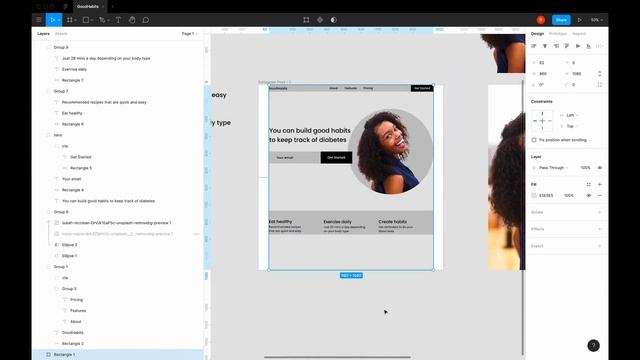Image resolution: width=640 pixels, height=360 pixels.
Task: Add an Effect with plus button
Action: (x=600, y=229)
